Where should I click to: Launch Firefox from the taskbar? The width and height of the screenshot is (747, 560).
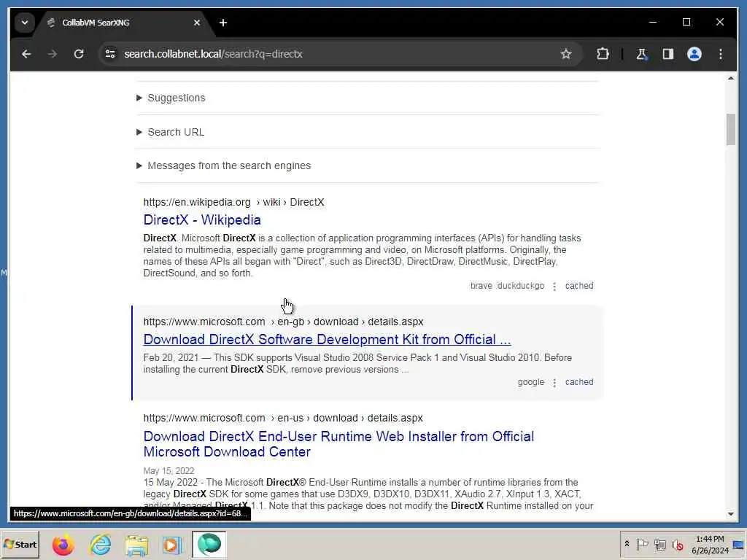tap(63, 544)
